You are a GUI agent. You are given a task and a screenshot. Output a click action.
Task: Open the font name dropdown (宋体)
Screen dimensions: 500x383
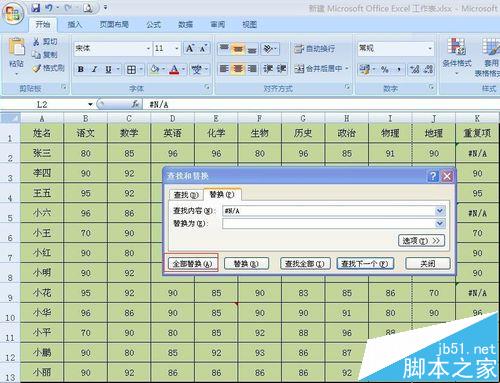[148, 49]
